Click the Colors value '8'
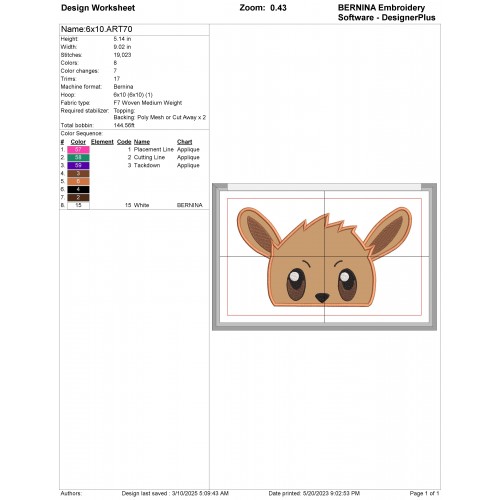The height and width of the screenshot is (500, 500). click(115, 63)
